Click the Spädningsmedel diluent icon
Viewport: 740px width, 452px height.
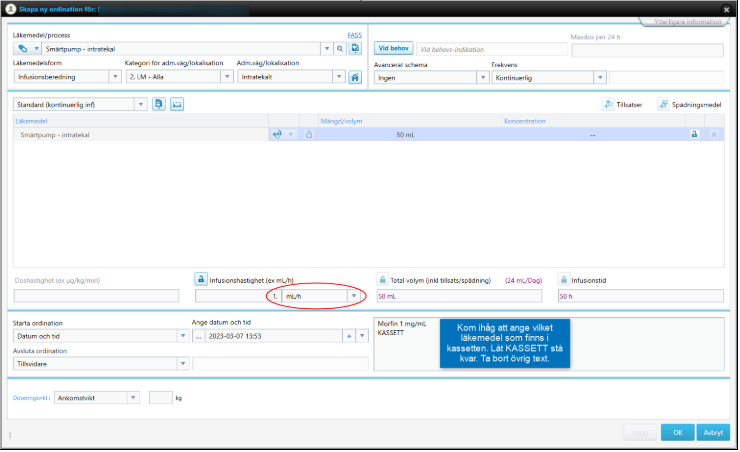[x=664, y=104]
